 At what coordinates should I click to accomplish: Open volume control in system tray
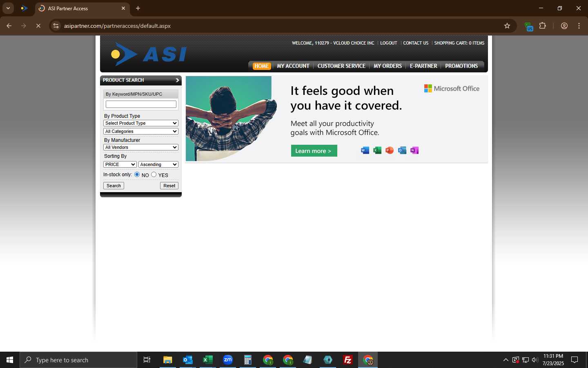pos(535,360)
